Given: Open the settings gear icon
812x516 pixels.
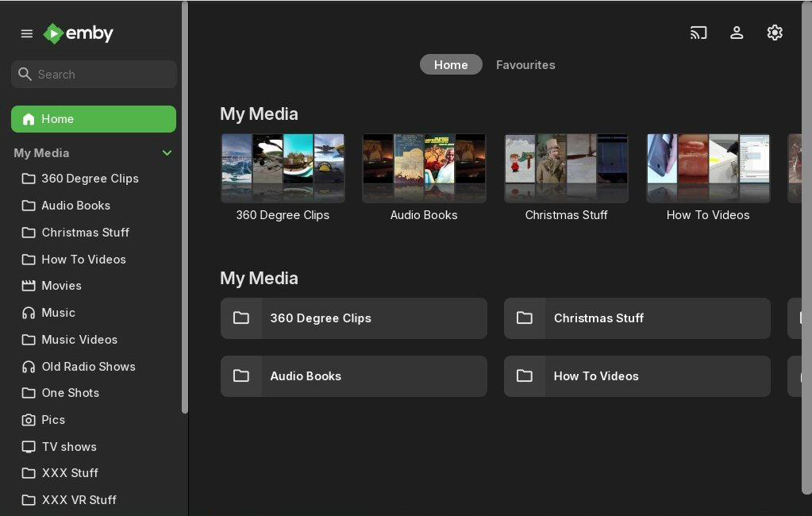Looking at the screenshot, I should click(x=775, y=33).
